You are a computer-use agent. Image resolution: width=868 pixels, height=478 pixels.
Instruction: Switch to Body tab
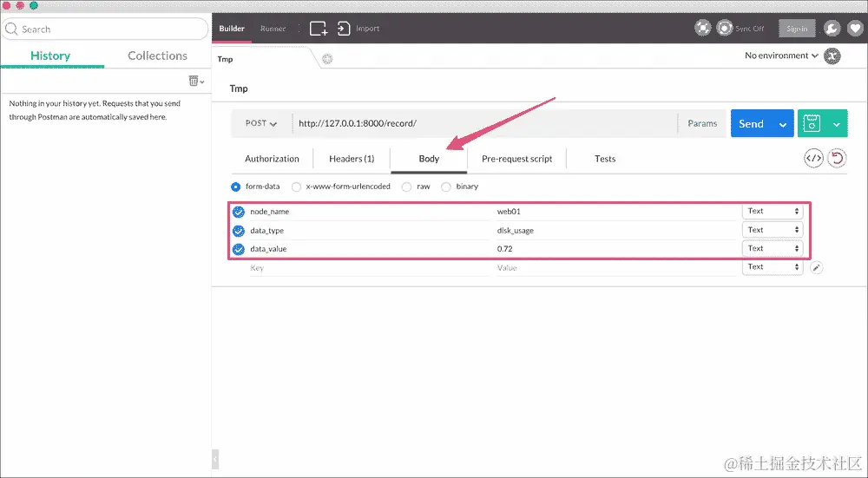(x=429, y=159)
